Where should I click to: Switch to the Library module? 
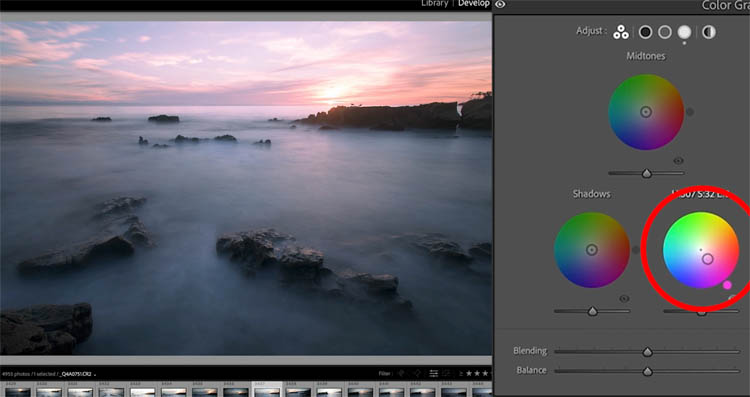coord(434,4)
